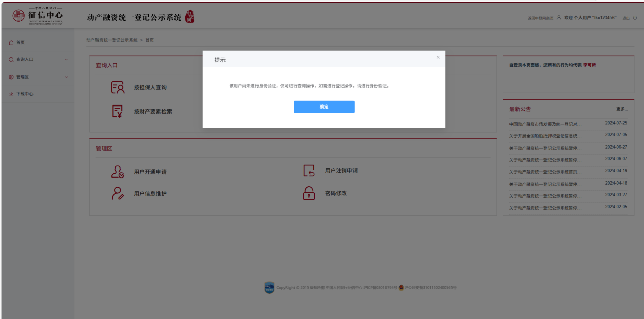Click the 按财产要素检索 label
Image resolution: width=644 pixels, height=319 pixels.
pyautogui.click(x=153, y=111)
